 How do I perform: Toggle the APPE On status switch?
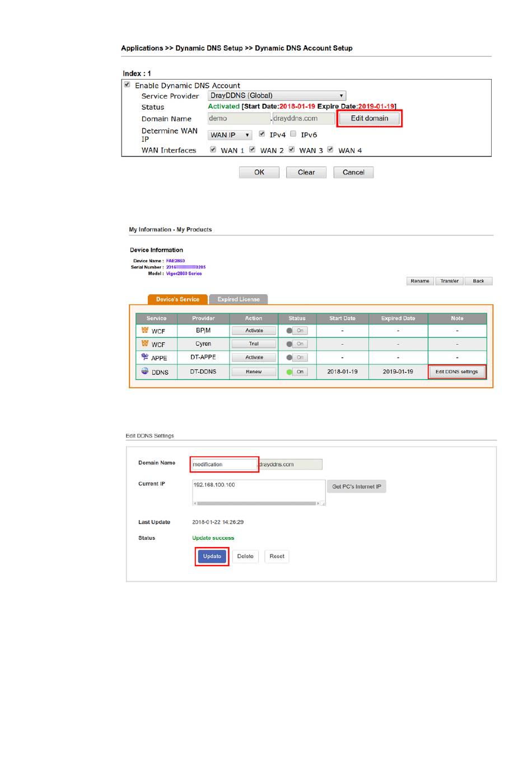296,358
